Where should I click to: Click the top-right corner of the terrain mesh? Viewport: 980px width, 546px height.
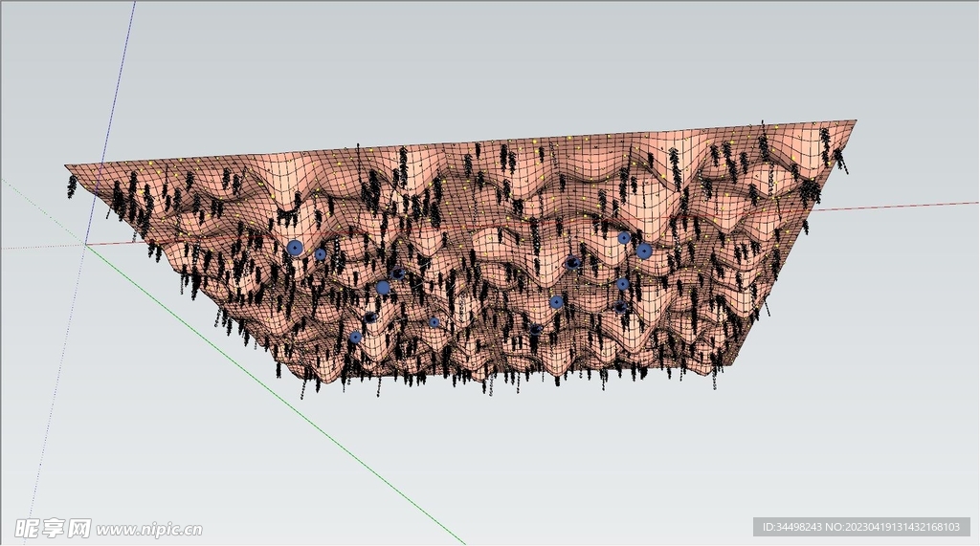tap(855, 121)
